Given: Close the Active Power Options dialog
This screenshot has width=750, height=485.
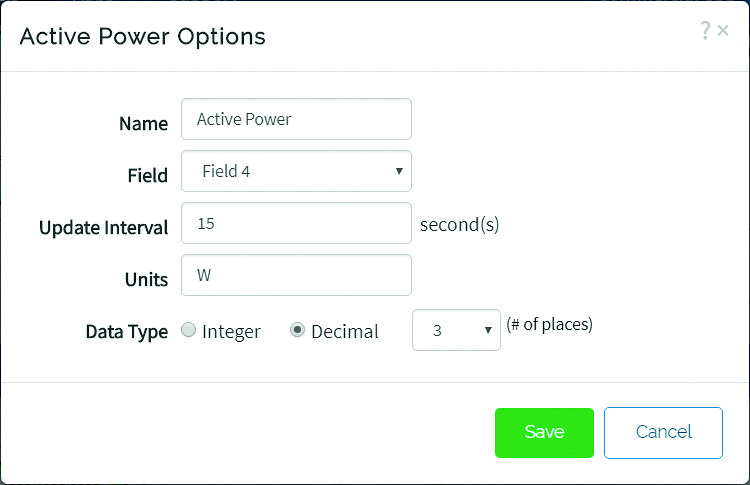Looking at the screenshot, I should pyautogui.click(x=723, y=31).
